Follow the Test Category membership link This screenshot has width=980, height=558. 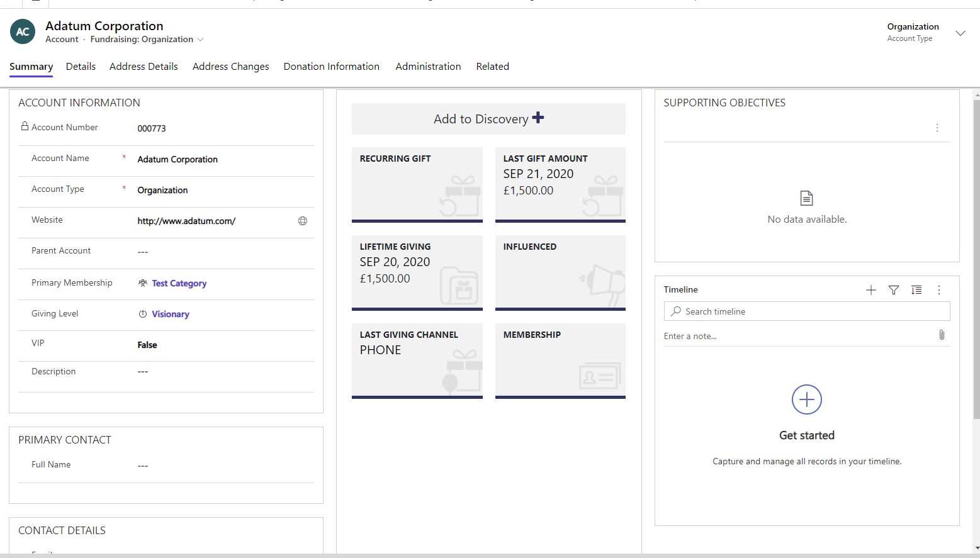[179, 284]
